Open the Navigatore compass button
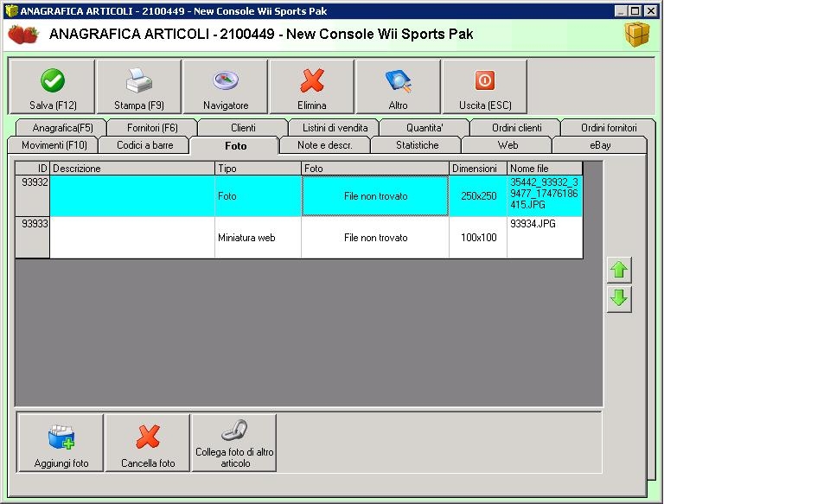 point(226,86)
